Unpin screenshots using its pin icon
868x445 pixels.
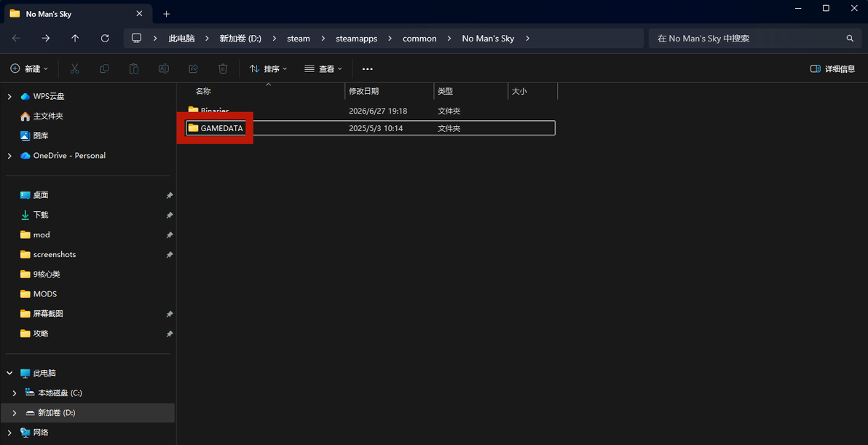click(170, 255)
